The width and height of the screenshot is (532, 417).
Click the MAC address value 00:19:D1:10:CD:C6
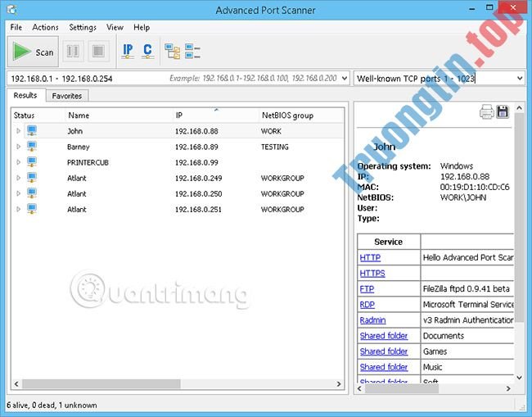tap(475, 187)
